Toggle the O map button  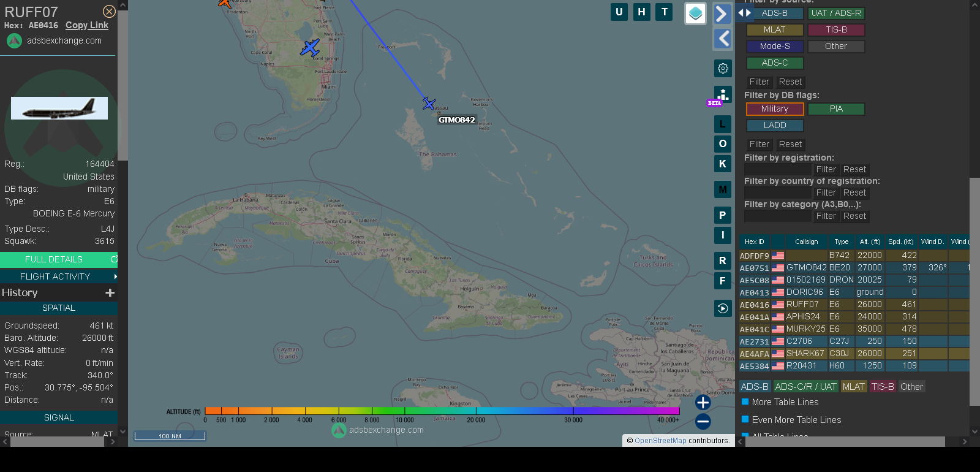[x=723, y=144]
